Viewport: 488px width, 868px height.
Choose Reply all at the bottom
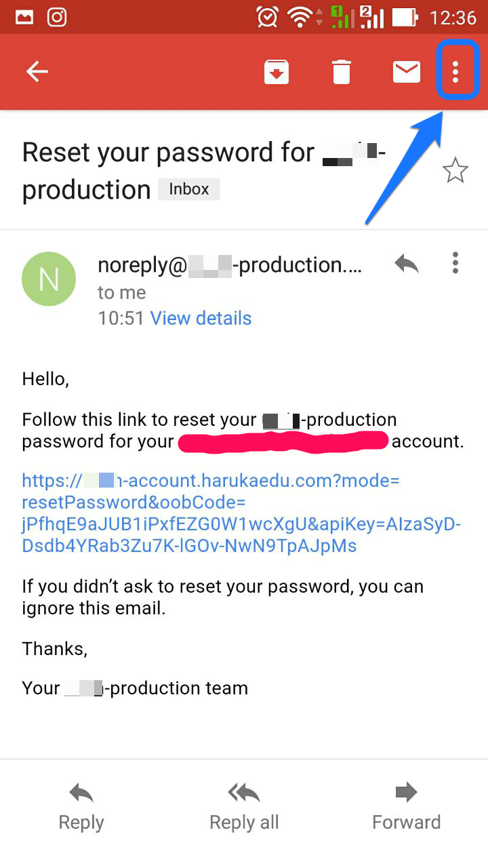tap(244, 807)
